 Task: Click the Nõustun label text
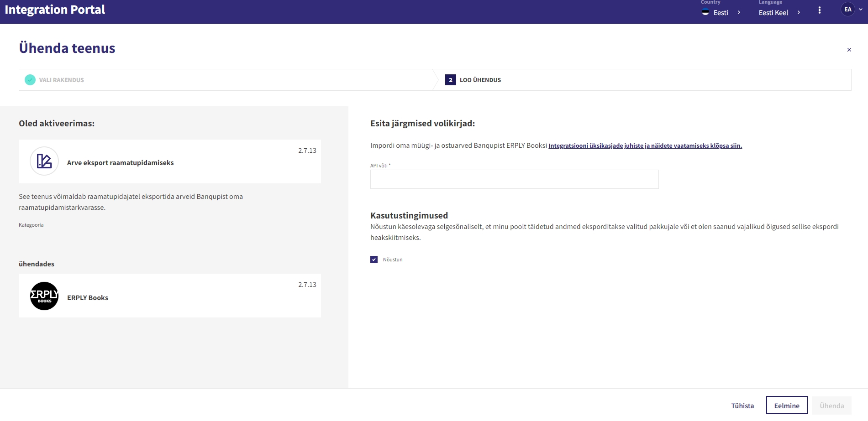coord(393,260)
